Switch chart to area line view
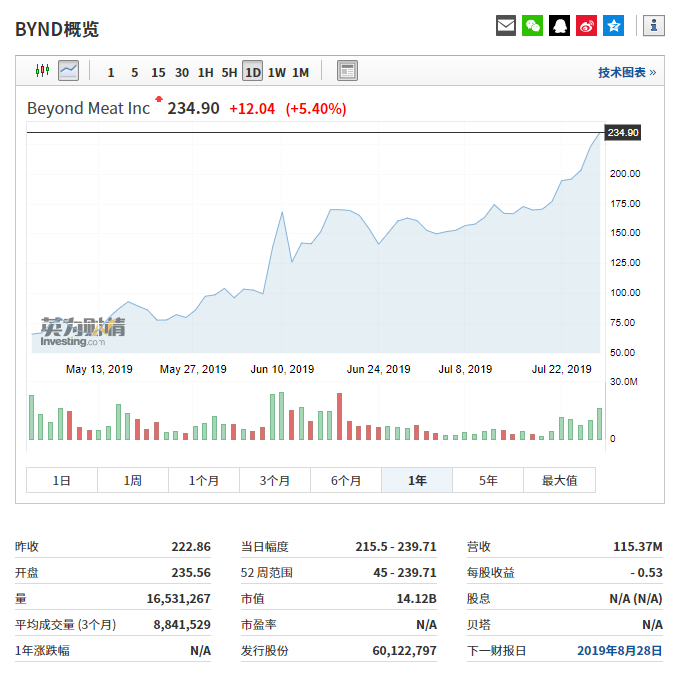The height and width of the screenshot is (674, 678). coord(68,70)
